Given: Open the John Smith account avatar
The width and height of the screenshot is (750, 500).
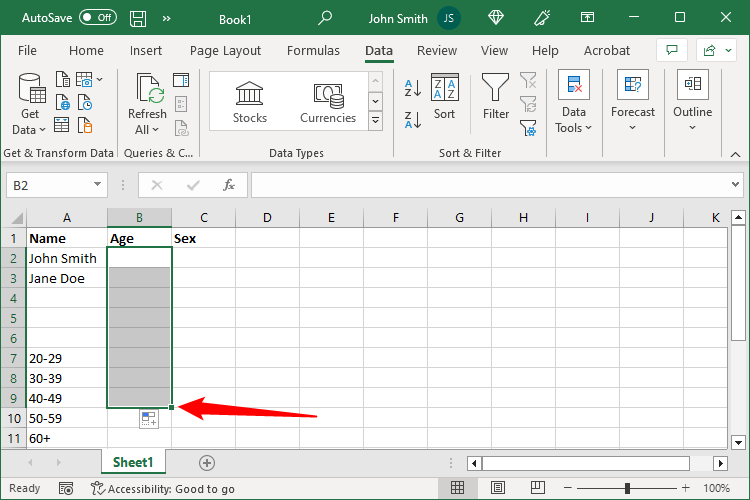Looking at the screenshot, I should tap(449, 18).
